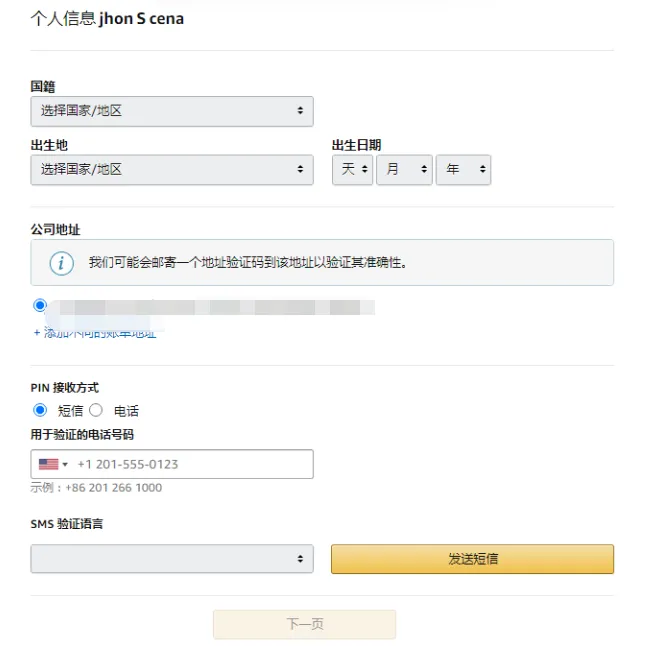This screenshot has height=650, width=661.
Task: Open the 国籍 country/region dropdown
Action: pyautogui.click(x=172, y=111)
